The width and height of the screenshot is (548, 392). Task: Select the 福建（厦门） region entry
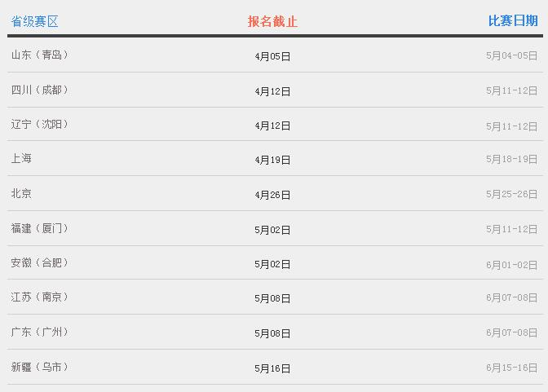[x=39, y=228]
